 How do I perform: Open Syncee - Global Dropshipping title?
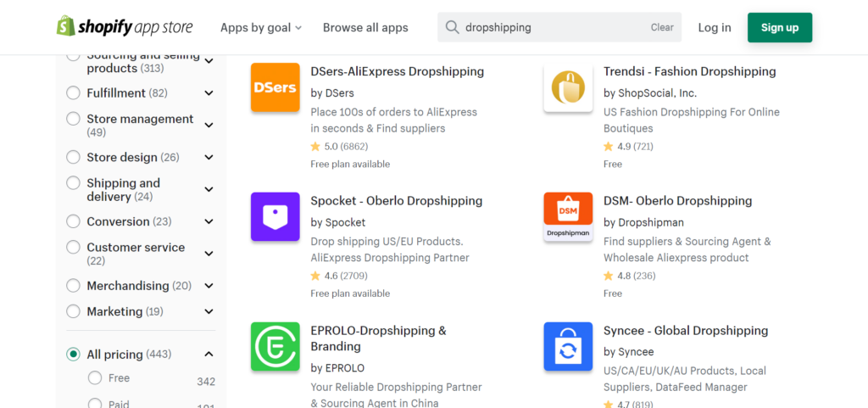point(686,331)
